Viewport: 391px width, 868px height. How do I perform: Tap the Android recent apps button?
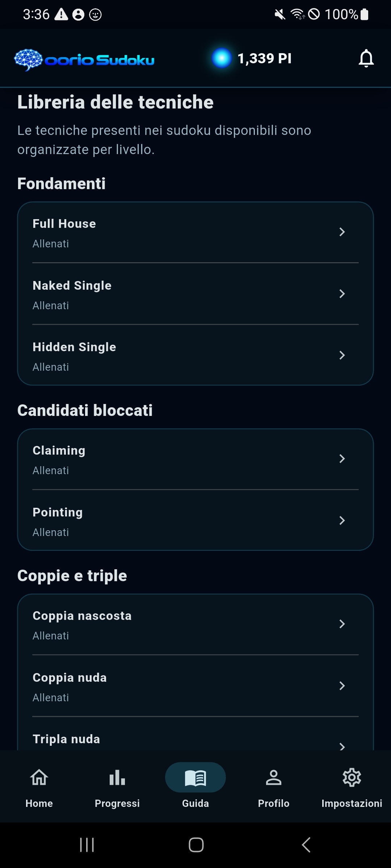pyautogui.click(x=87, y=845)
